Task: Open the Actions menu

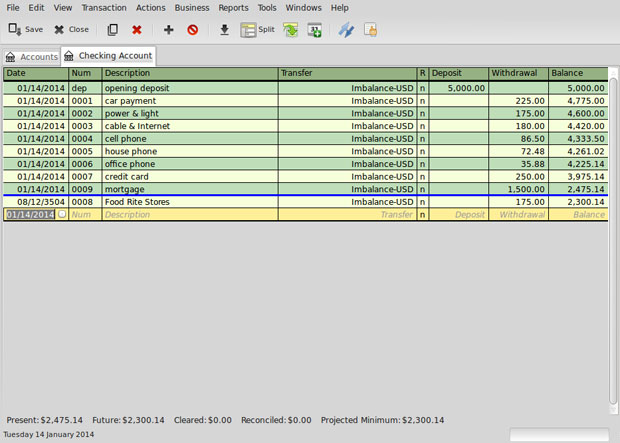Action: [151, 8]
